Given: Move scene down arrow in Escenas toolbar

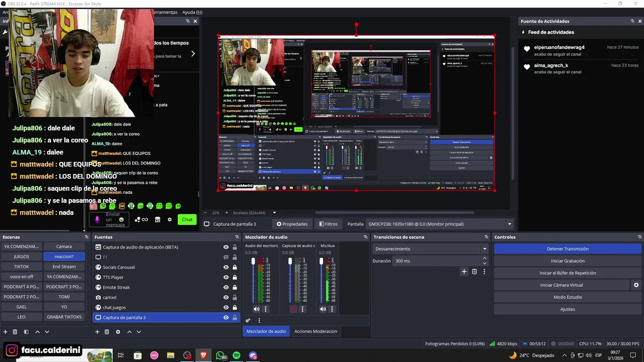Looking at the screenshot, I should point(47,332).
